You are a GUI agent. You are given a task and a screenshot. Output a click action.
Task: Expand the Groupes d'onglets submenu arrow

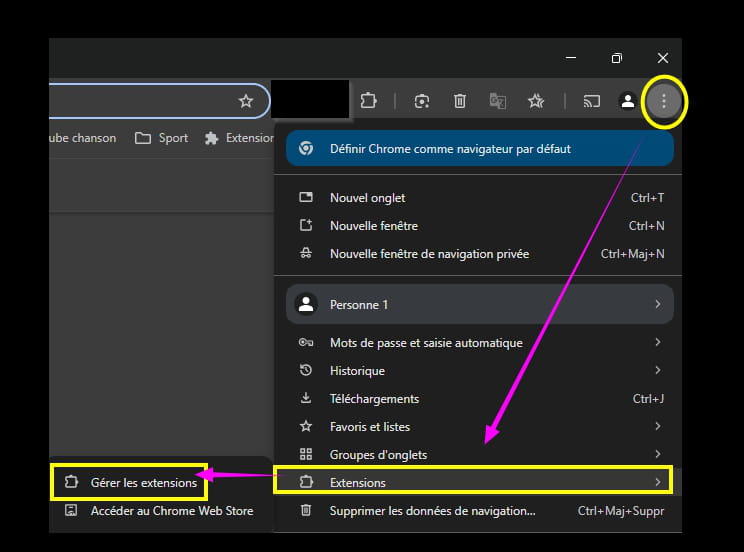click(658, 454)
